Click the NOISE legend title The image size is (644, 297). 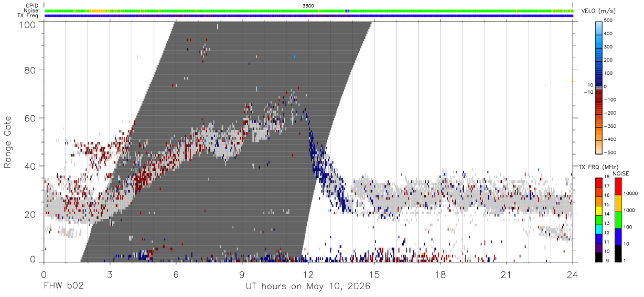point(620,173)
